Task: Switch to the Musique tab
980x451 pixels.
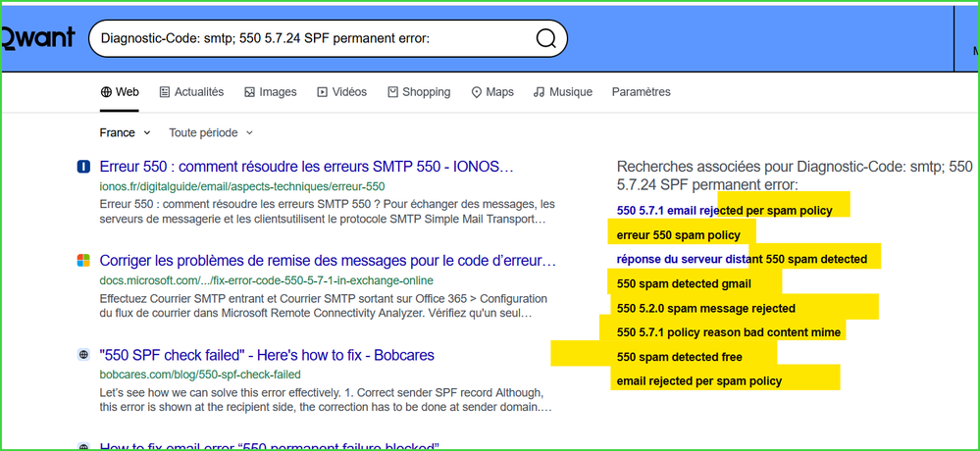Action: coord(562,92)
